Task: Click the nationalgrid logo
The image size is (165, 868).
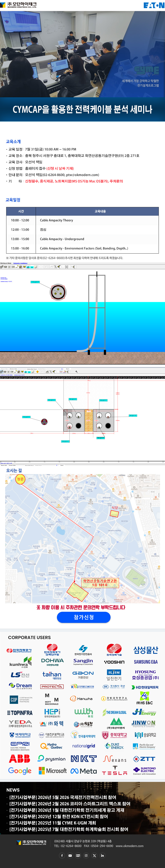Action: pyautogui.click(x=84, y=746)
